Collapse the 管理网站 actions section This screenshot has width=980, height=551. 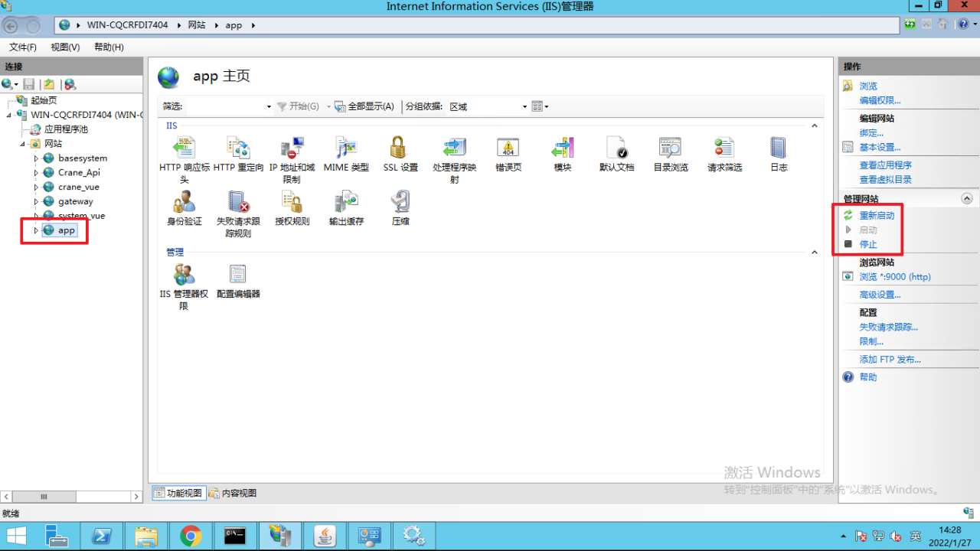967,199
